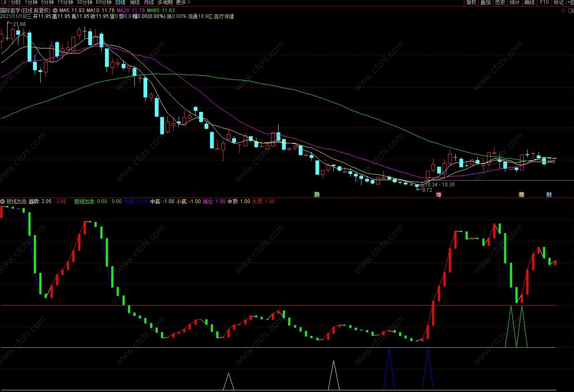
Task: Switch to the 60分钟 period tab
Action: click(x=104, y=3)
